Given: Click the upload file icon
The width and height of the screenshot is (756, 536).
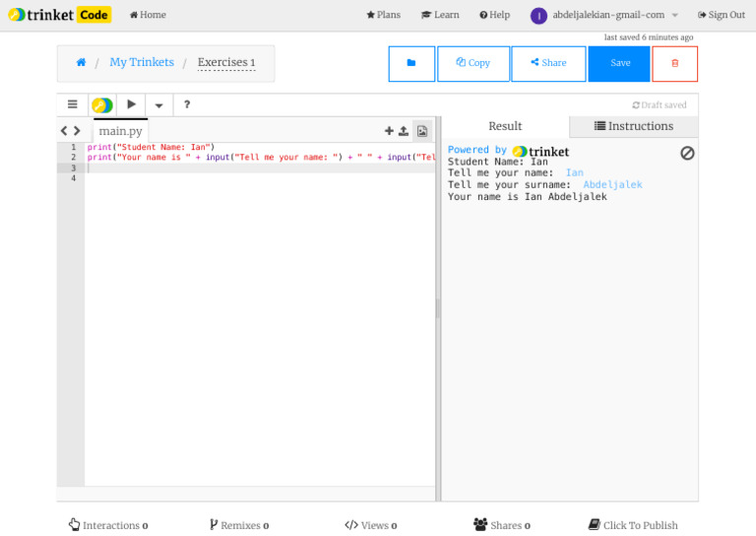Looking at the screenshot, I should tap(404, 131).
